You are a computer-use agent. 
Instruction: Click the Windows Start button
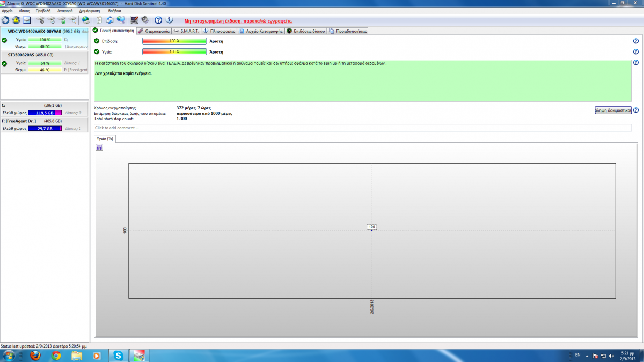click(x=10, y=355)
